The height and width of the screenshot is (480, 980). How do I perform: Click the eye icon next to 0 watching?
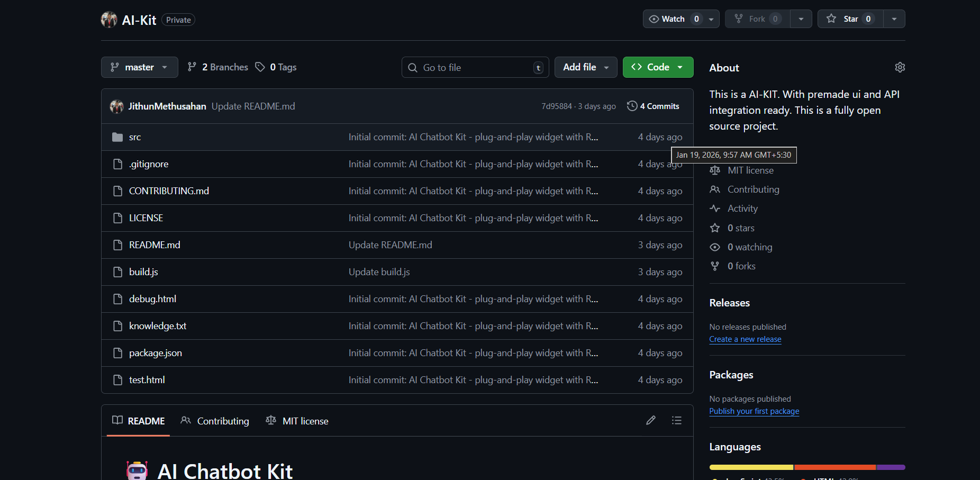tap(715, 247)
